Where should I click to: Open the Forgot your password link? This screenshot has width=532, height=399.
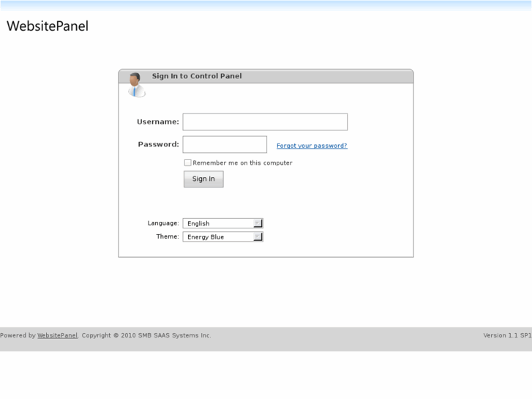(312, 146)
